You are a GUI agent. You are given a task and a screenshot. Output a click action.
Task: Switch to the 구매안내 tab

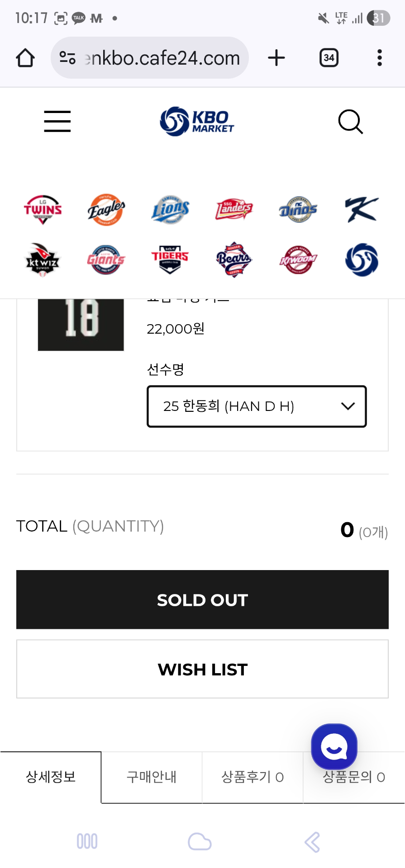(x=152, y=777)
